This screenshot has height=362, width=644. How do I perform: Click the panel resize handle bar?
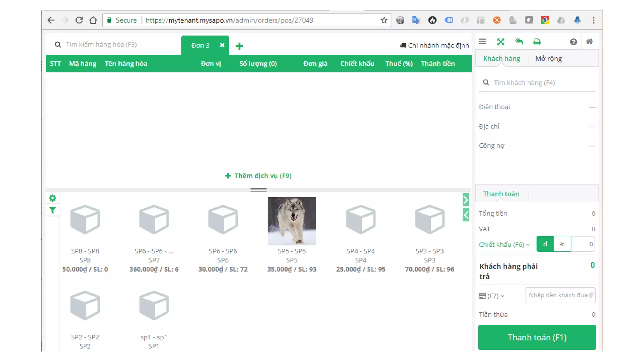click(258, 190)
